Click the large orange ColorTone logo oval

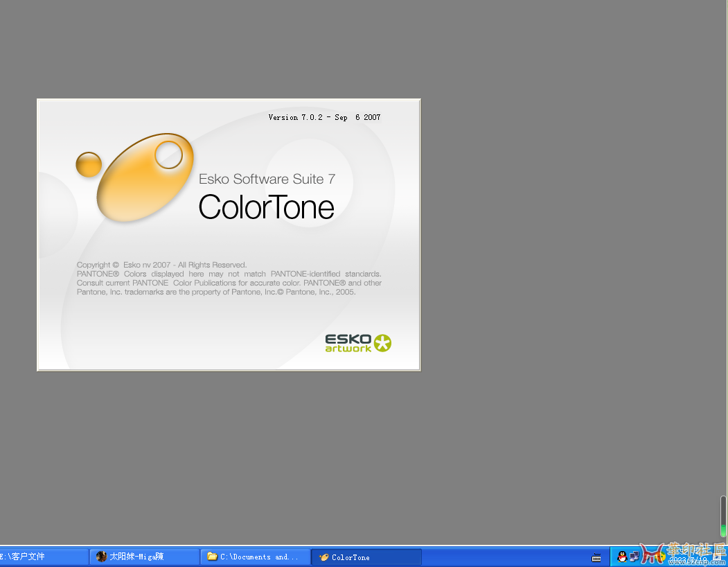coord(142,179)
